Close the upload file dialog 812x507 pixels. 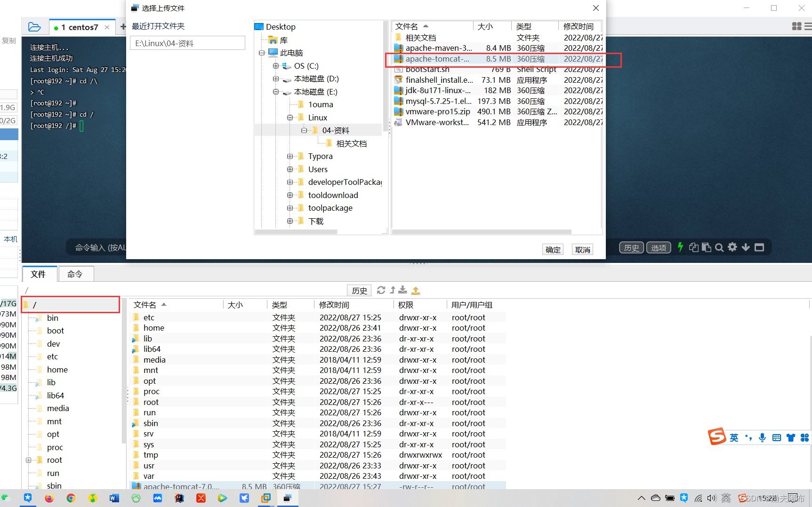596,8
